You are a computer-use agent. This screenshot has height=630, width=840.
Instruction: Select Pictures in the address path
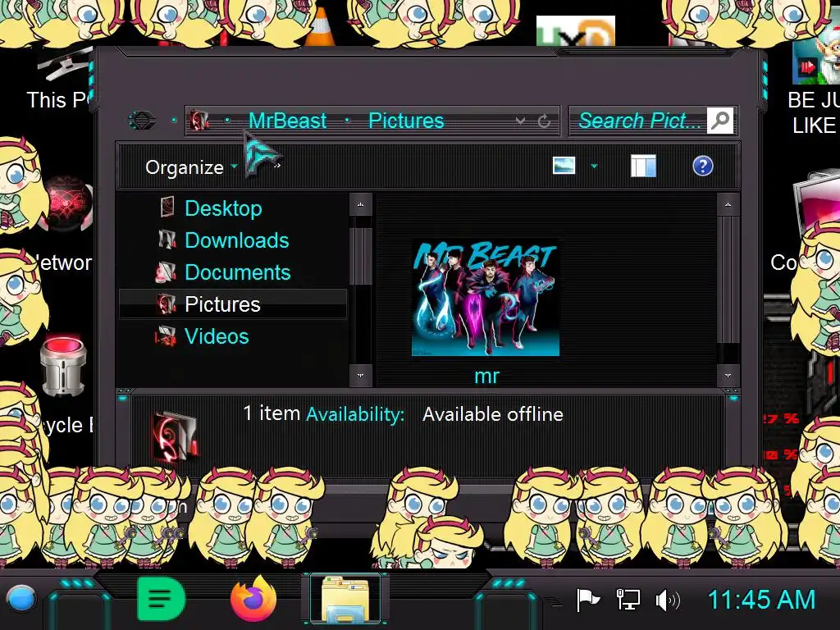(406, 121)
